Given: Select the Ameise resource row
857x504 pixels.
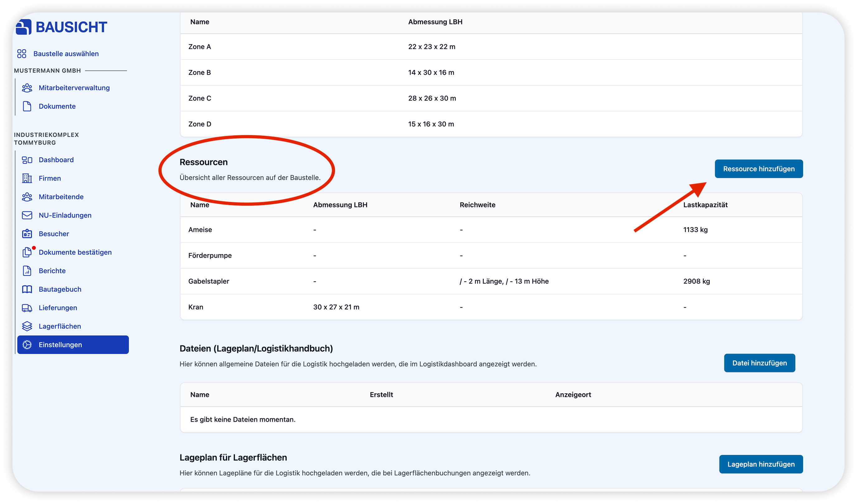Looking at the screenshot, I should click(x=491, y=230).
